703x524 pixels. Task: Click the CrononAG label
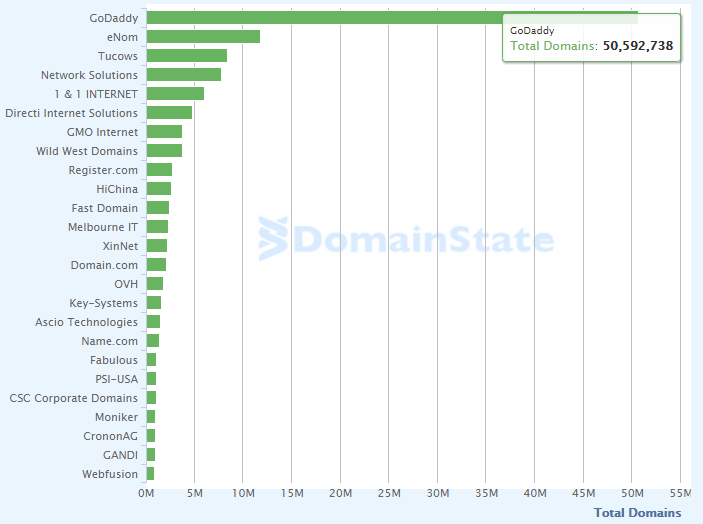tap(110, 436)
